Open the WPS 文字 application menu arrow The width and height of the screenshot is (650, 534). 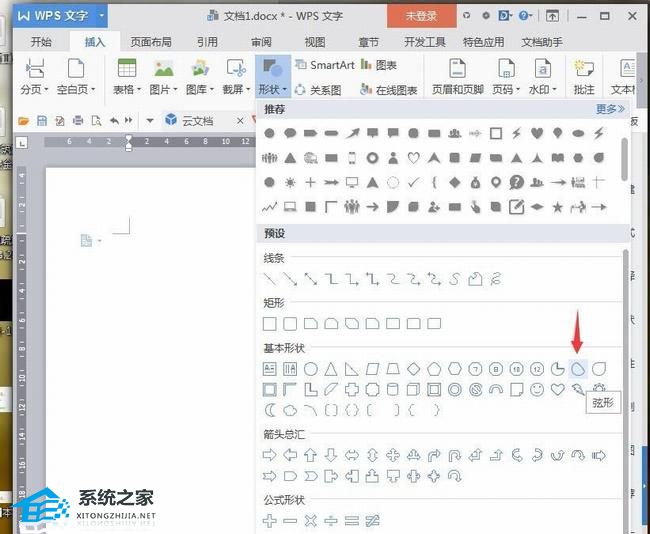tap(102, 16)
